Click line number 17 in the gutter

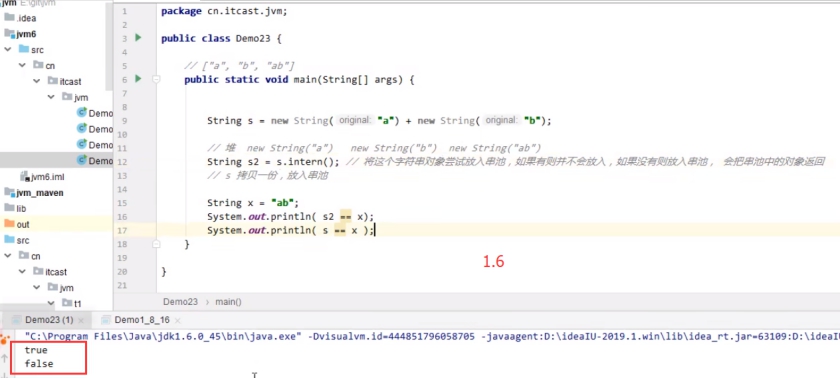[x=122, y=231]
